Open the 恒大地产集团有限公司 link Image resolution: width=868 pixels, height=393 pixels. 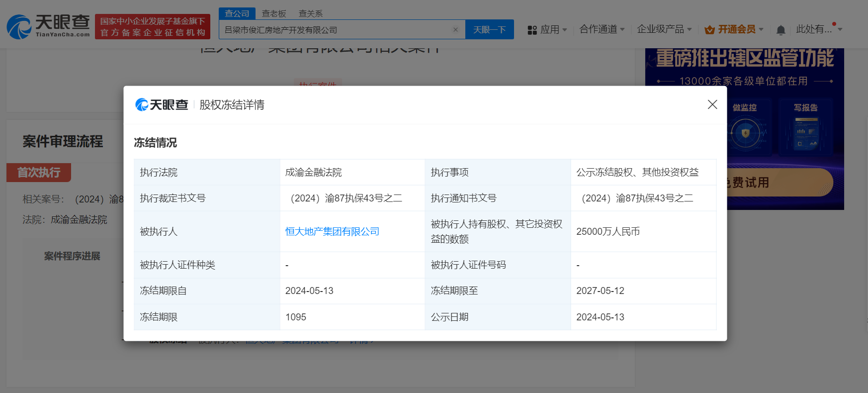coord(332,231)
